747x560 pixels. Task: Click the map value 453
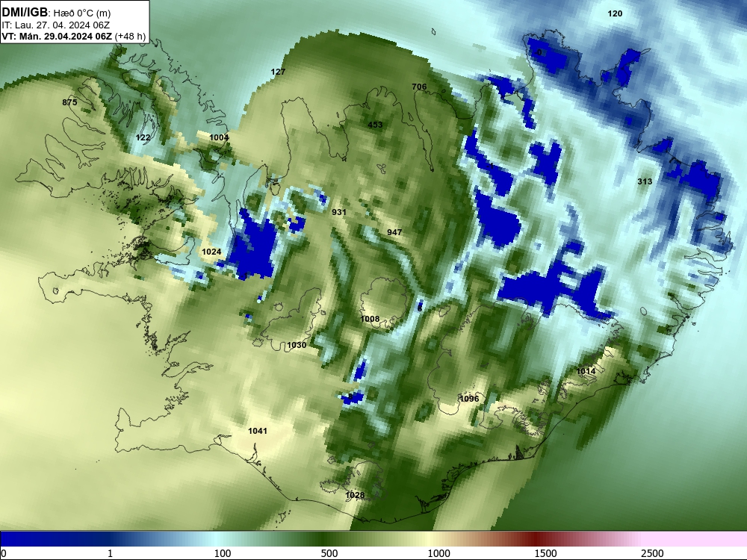pyautogui.click(x=375, y=125)
